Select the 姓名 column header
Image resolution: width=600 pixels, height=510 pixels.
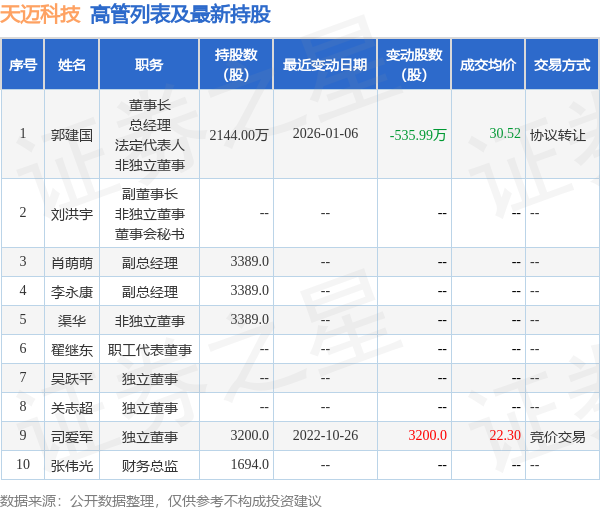(x=72, y=65)
